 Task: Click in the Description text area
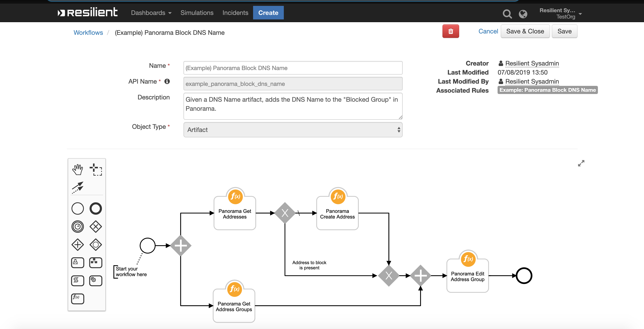(x=293, y=106)
